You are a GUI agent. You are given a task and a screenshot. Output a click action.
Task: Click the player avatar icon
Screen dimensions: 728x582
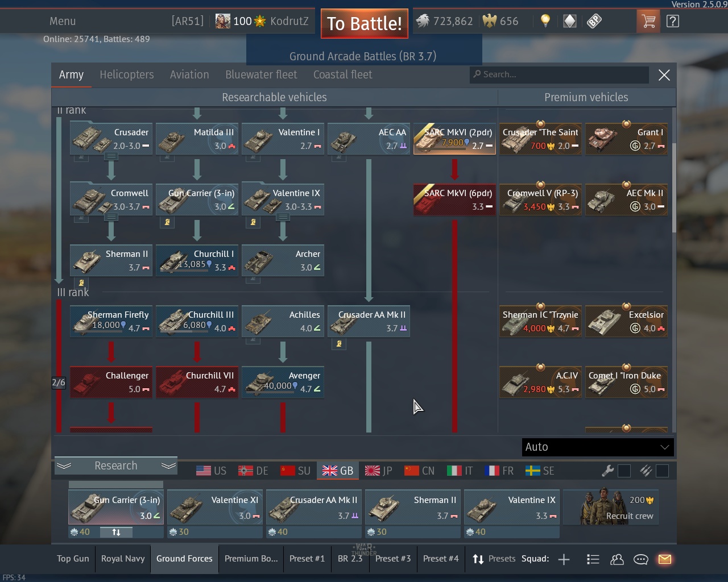click(x=223, y=22)
